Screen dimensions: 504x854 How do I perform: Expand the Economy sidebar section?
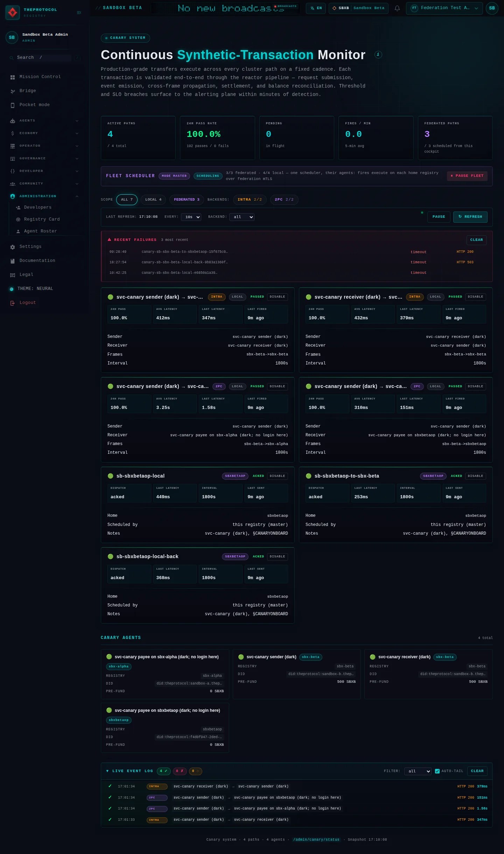coord(44,133)
